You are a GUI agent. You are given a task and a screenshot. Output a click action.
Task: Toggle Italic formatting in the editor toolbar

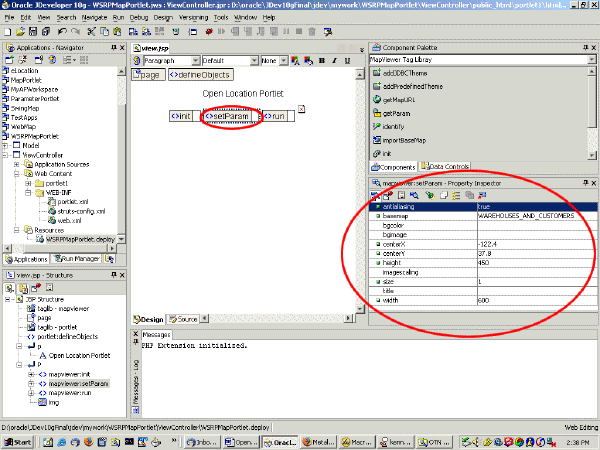click(x=334, y=60)
